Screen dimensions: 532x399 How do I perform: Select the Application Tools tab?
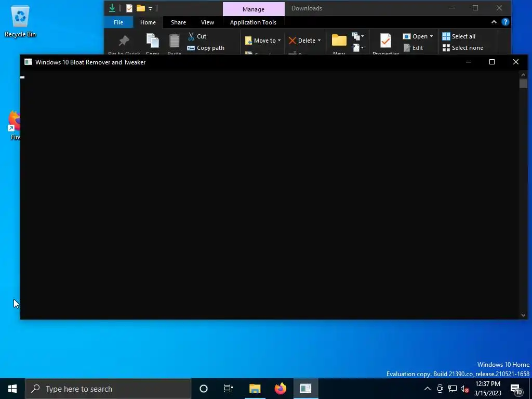click(x=253, y=22)
